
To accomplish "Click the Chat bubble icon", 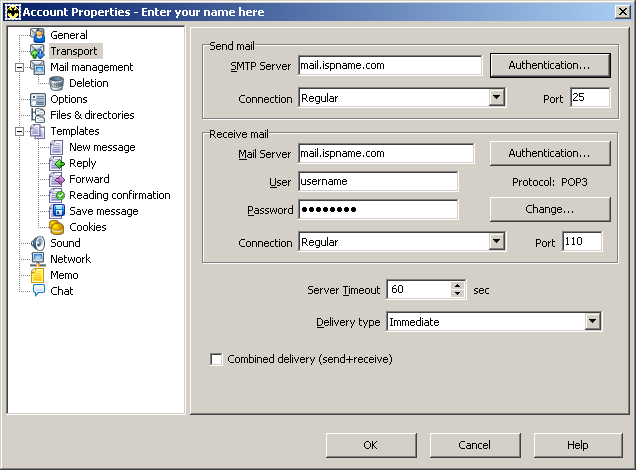I will [x=38, y=291].
